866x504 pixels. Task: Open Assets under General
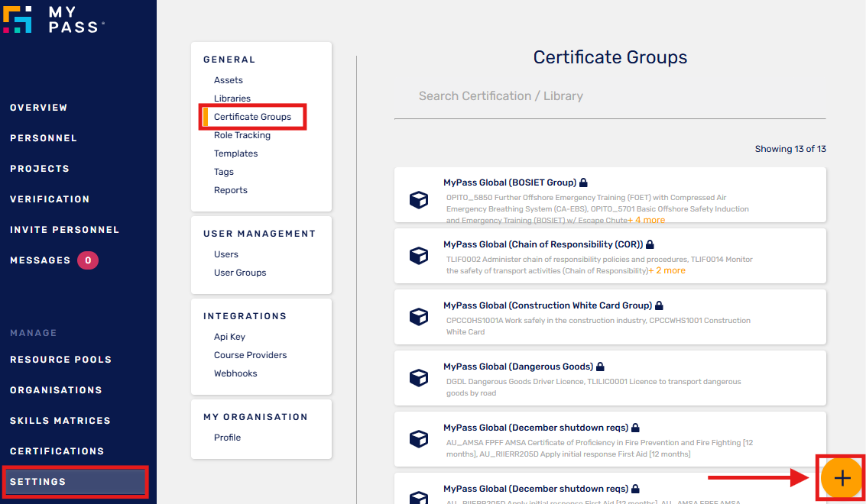[228, 80]
